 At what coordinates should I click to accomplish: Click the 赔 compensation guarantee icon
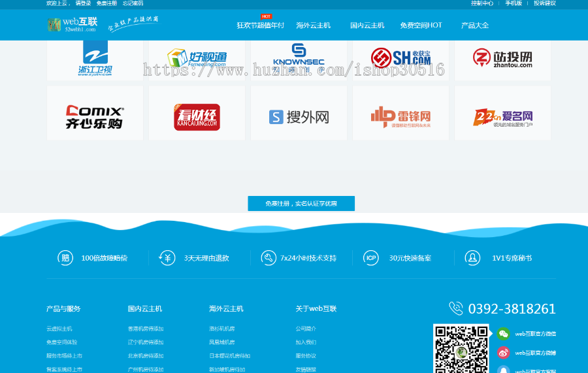[65, 258]
